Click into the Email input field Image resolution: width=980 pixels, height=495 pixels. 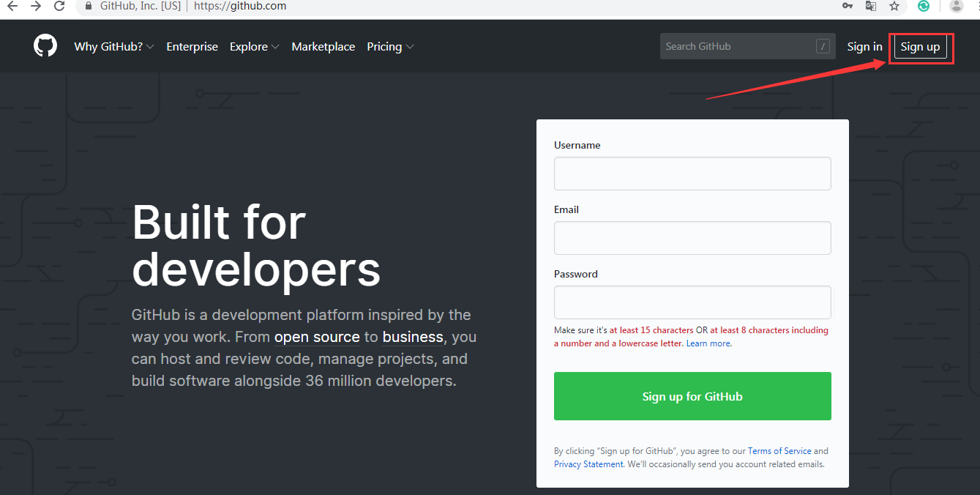(692, 238)
